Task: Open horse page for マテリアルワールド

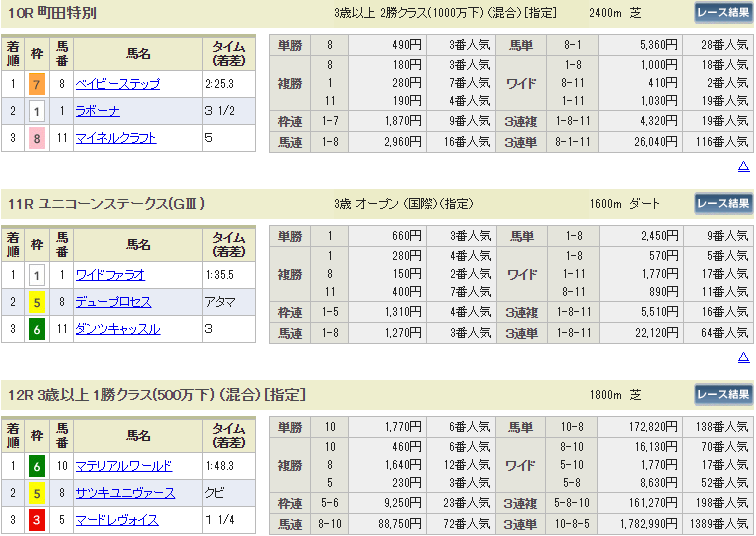Action: click(124, 466)
